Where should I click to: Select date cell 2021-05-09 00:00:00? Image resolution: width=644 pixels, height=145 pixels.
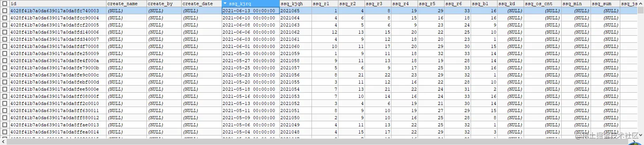(251, 118)
